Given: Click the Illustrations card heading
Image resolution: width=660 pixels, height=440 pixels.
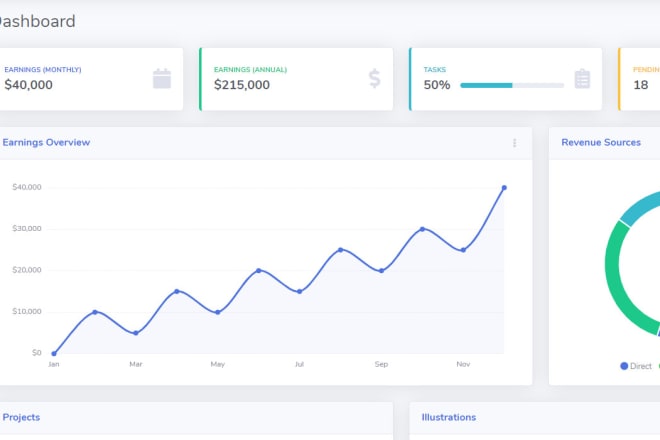Looking at the screenshot, I should coord(449,417).
